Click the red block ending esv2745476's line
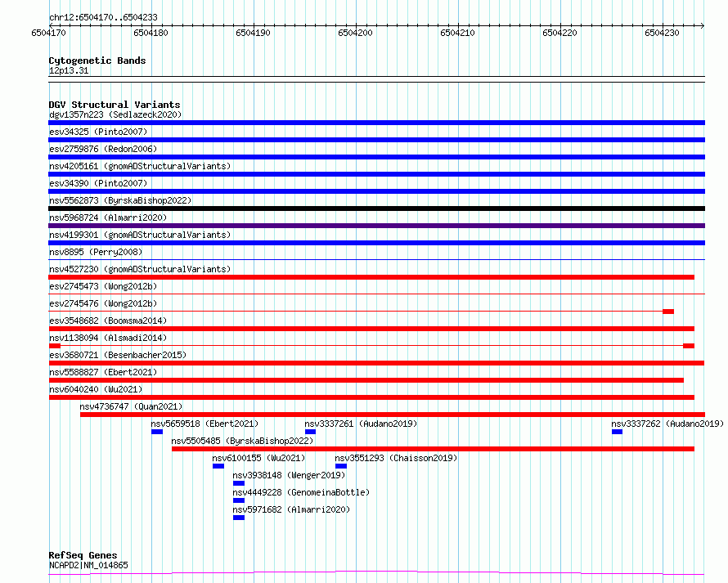Image resolution: width=728 pixels, height=583 pixels. (x=668, y=312)
